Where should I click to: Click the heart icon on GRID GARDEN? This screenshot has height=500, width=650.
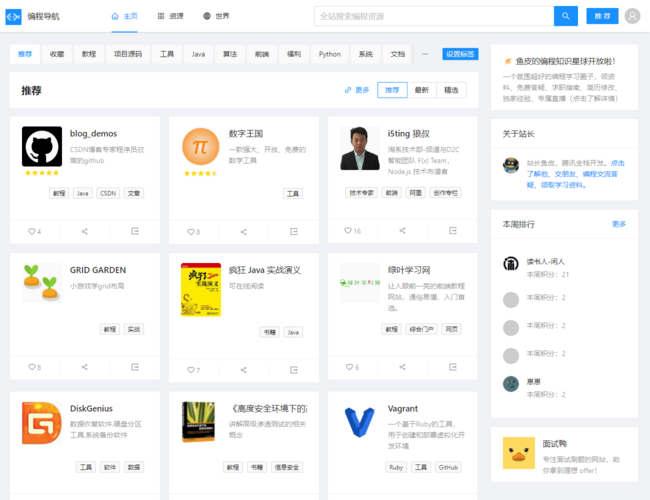coord(34,368)
